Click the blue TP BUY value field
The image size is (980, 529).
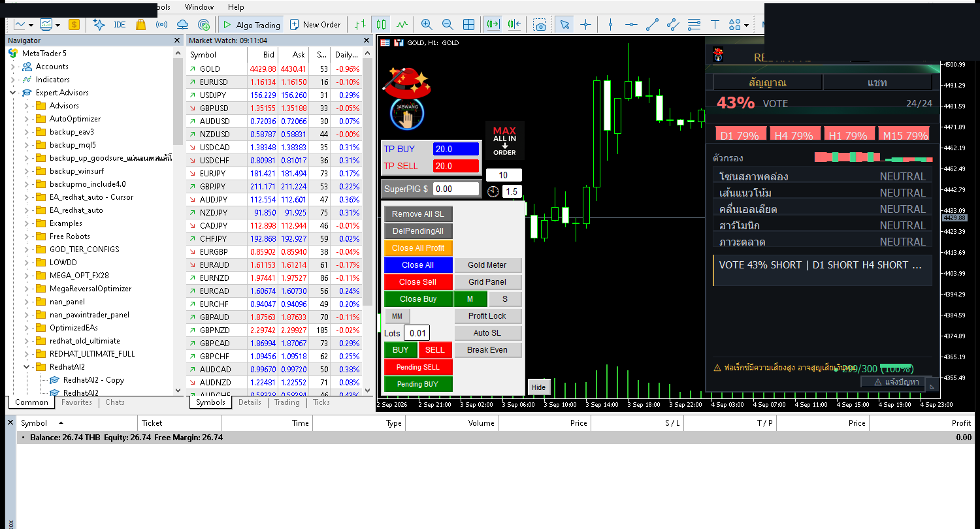point(456,149)
